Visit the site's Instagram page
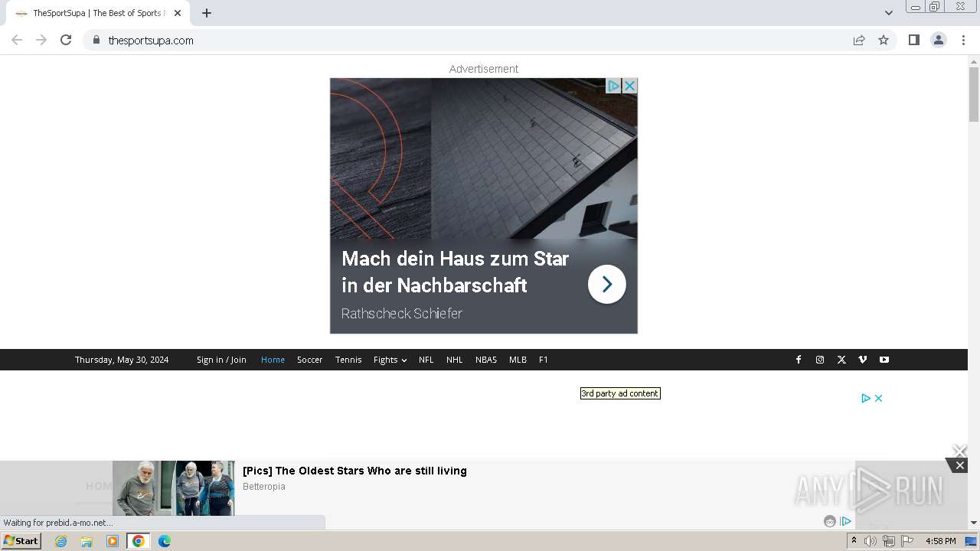The width and height of the screenshot is (980, 551). tap(820, 360)
